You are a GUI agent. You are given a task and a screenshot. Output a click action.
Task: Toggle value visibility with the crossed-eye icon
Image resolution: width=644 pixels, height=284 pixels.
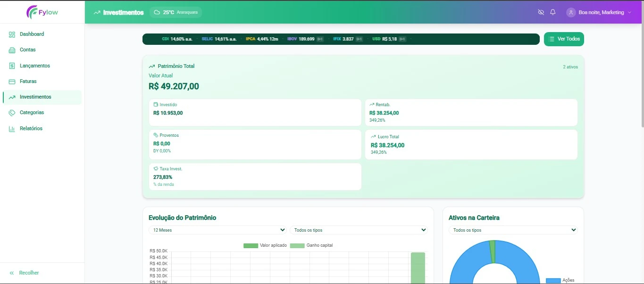pyautogui.click(x=540, y=12)
